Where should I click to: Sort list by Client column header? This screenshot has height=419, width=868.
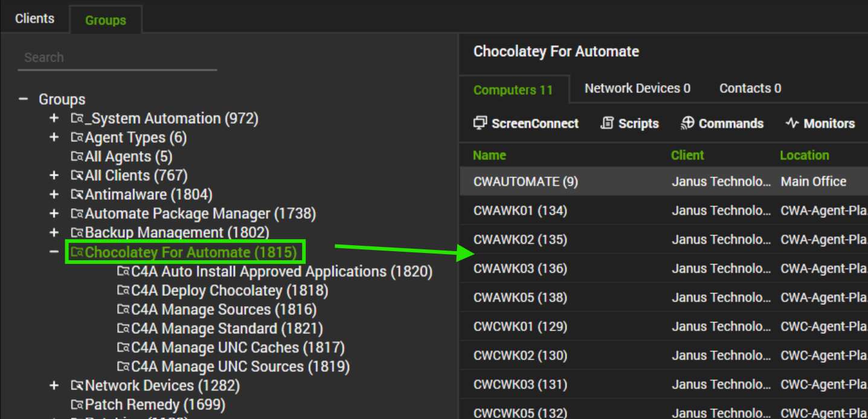(687, 155)
